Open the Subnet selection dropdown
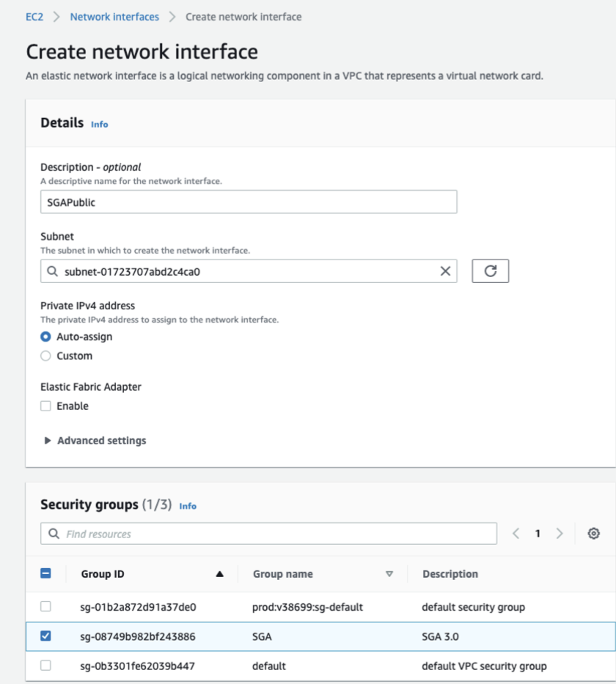Image resolution: width=616 pixels, height=684 pixels. (242, 271)
